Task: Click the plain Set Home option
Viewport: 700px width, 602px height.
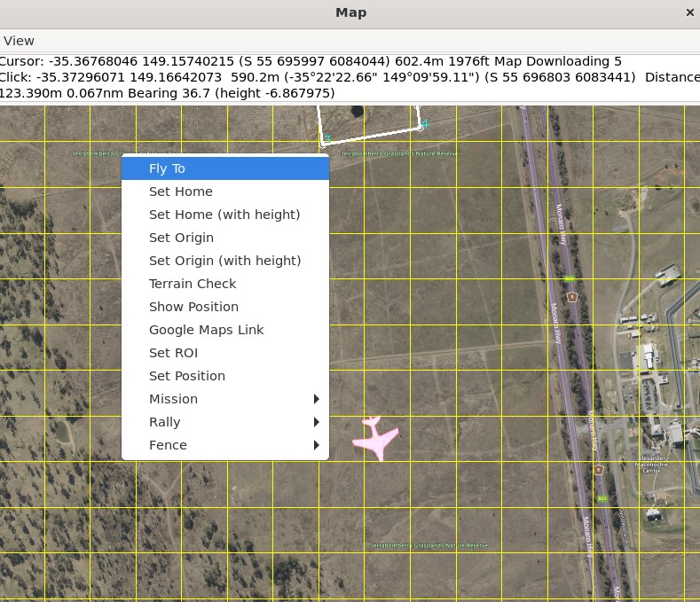Action: click(181, 192)
